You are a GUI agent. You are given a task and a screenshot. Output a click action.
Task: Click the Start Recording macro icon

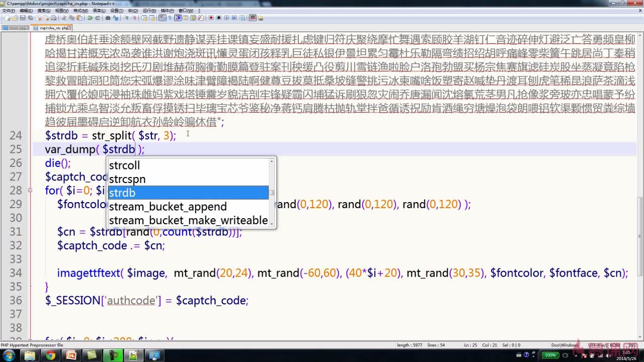tap(211, 18)
